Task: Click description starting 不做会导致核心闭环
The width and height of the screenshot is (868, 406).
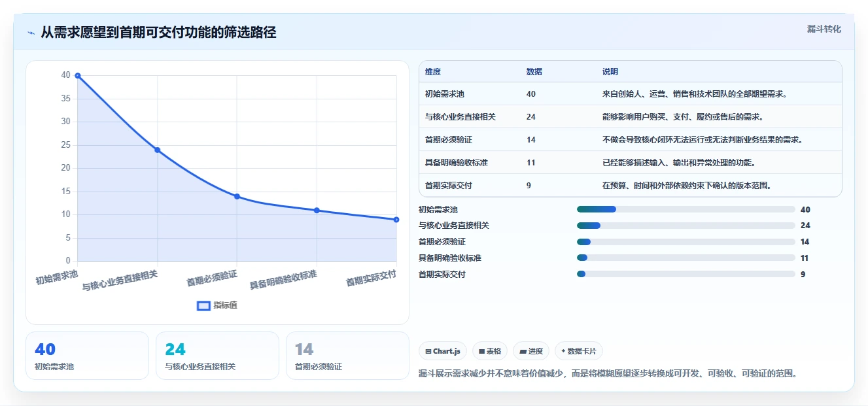Action: tap(703, 140)
